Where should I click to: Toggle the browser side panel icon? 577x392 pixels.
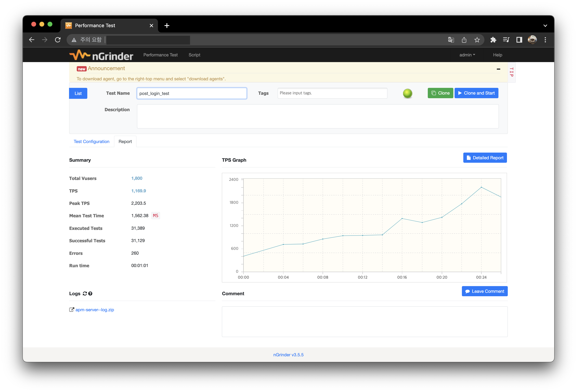(x=519, y=40)
